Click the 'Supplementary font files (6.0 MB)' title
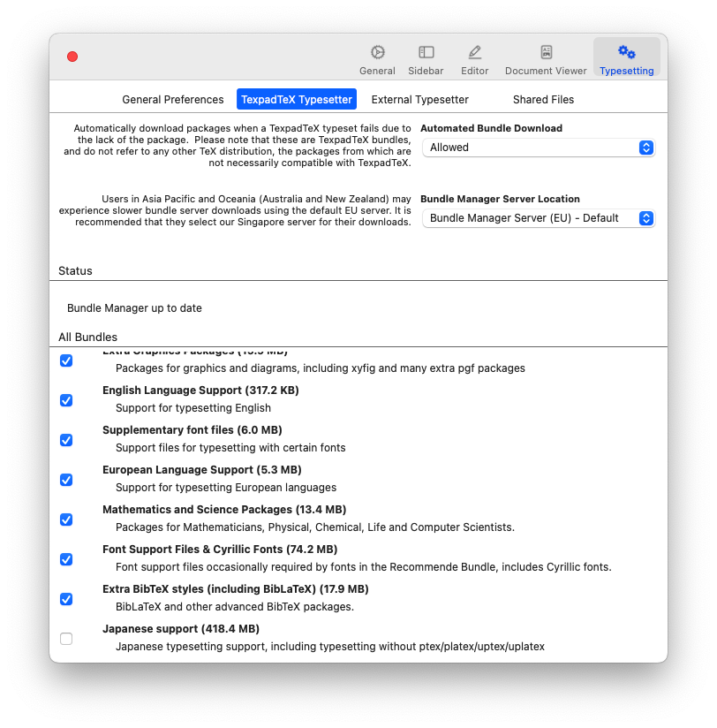This screenshot has width=717, height=728. (x=192, y=430)
